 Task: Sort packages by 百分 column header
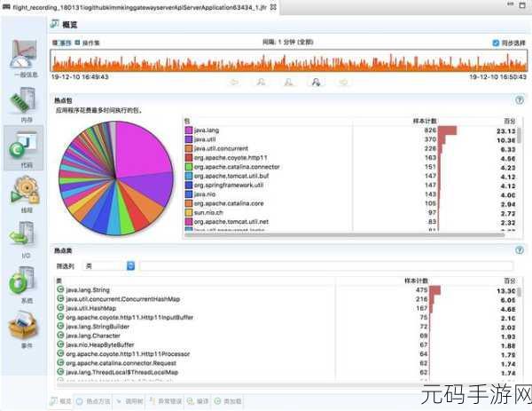[x=509, y=121]
